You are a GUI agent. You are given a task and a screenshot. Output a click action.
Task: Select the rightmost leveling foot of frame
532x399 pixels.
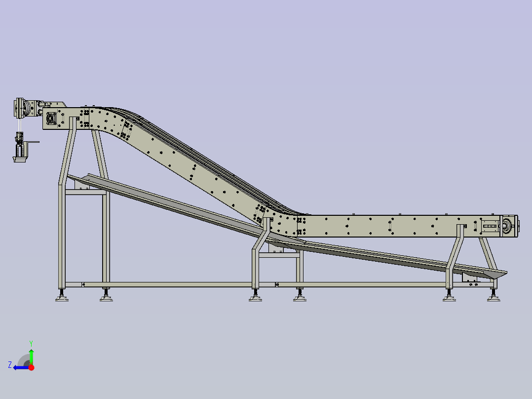click(x=494, y=295)
